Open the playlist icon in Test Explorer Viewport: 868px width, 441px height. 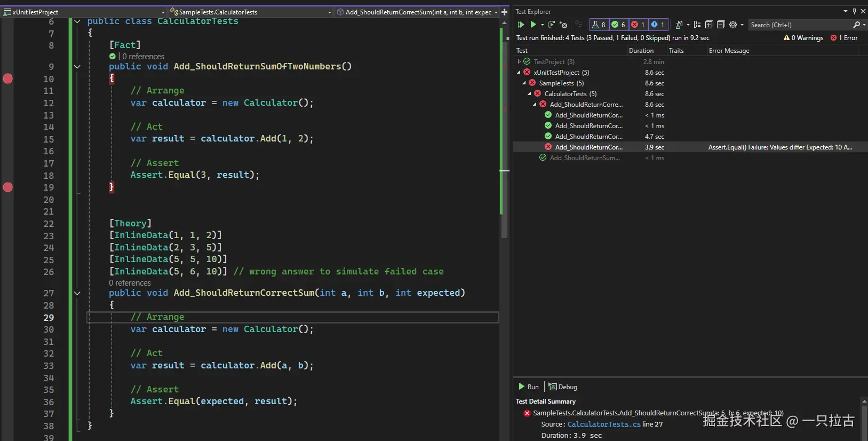[679, 25]
